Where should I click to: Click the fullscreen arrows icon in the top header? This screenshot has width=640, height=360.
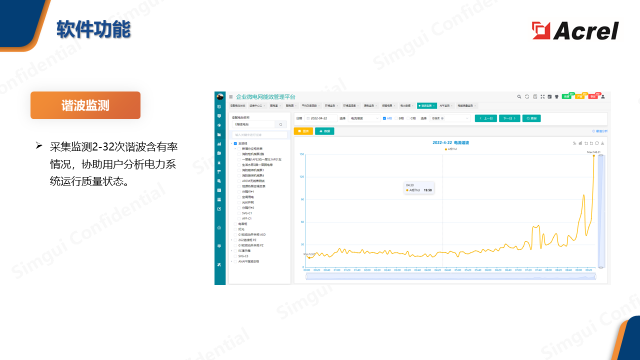[543, 97]
